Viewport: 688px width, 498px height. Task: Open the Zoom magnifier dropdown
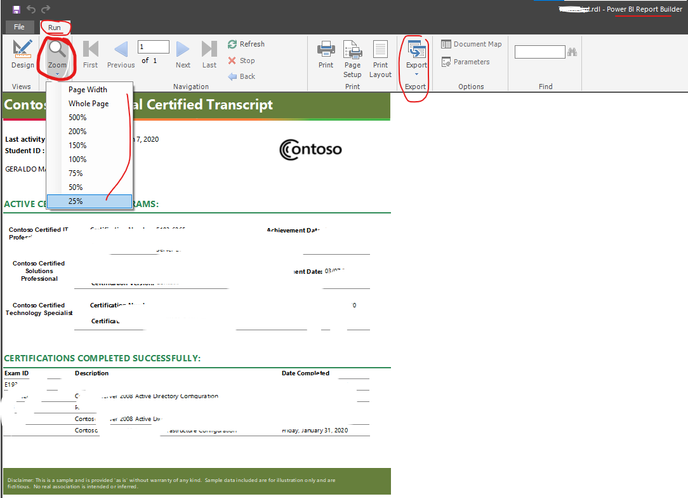57,56
